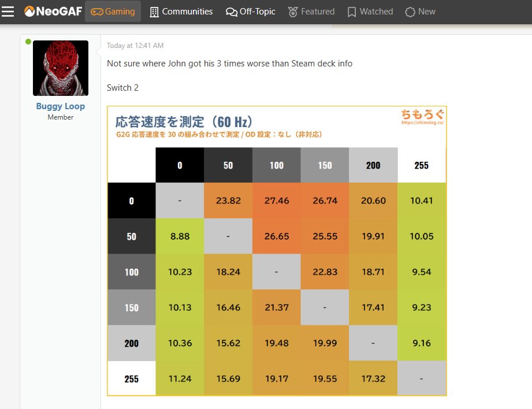
Task: Click the chart title ending in "(60 Hz)"
Action: point(184,122)
